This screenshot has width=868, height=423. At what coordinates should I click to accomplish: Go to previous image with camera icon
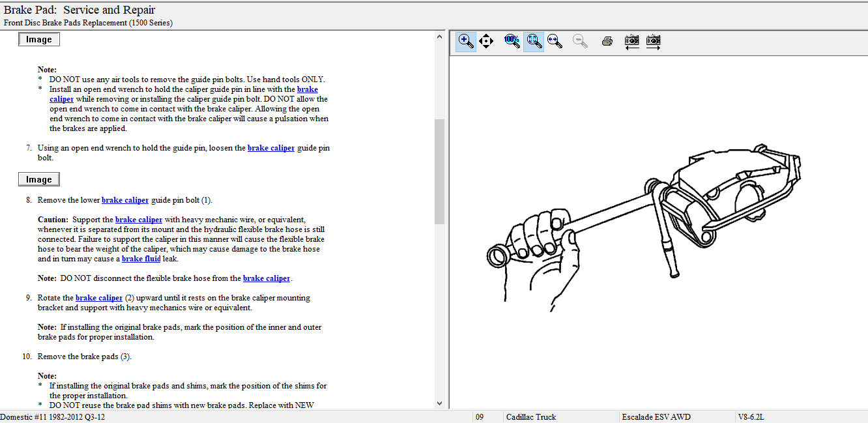(x=631, y=42)
